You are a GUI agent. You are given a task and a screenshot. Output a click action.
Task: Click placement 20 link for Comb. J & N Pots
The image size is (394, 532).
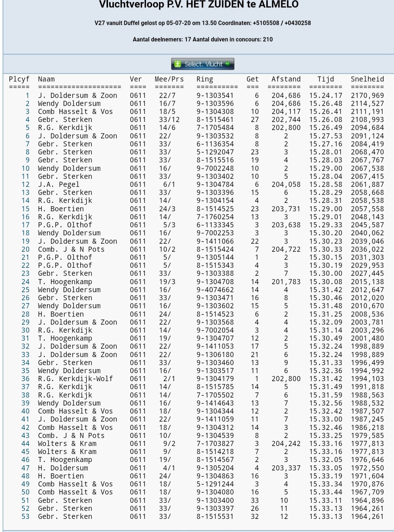[x=26, y=249]
